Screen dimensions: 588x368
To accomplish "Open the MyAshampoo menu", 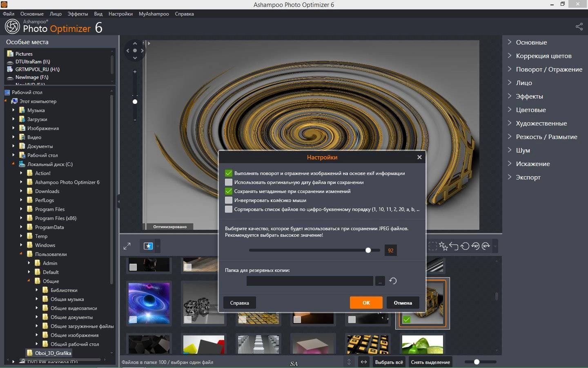I will pos(154,14).
